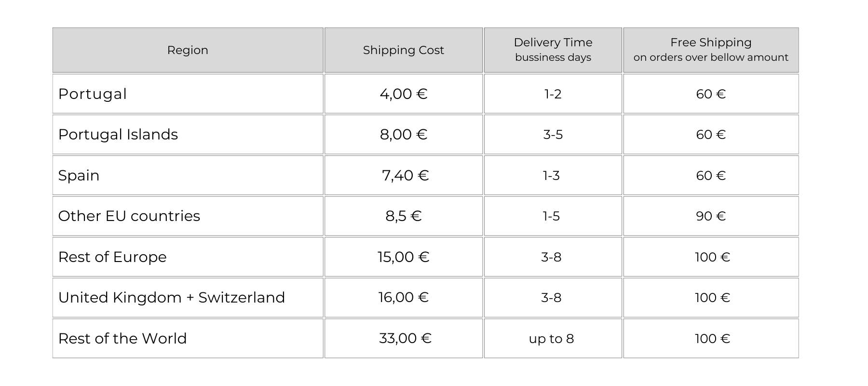Select the 33,00 € shipping cost

tap(405, 338)
